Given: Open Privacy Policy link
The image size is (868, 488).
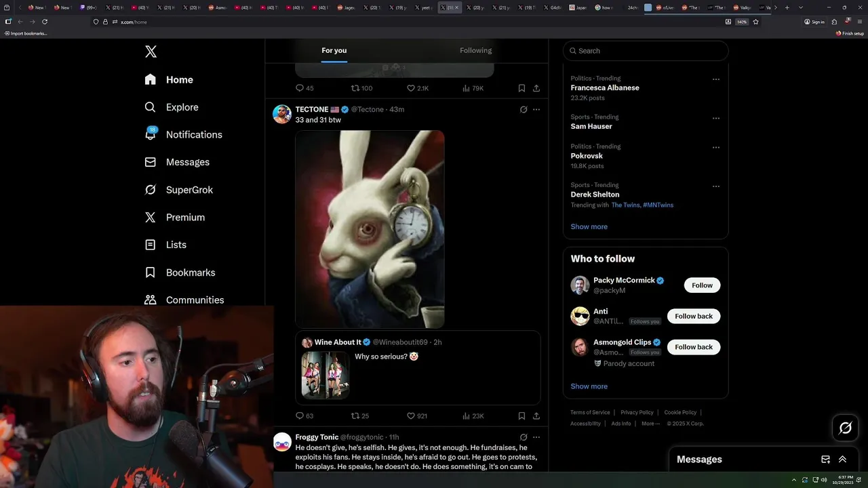Looking at the screenshot, I should pos(637,412).
